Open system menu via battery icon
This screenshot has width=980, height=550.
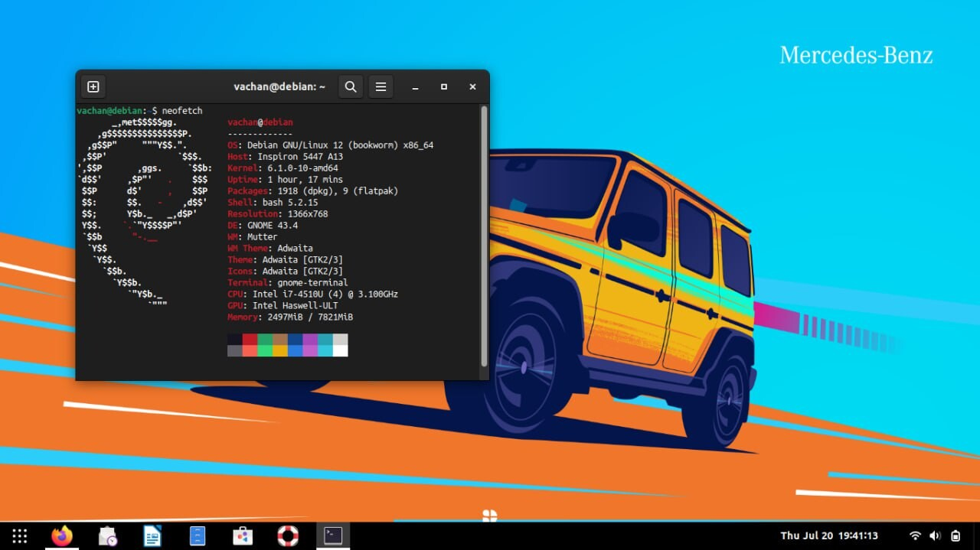tap(955, 536)
